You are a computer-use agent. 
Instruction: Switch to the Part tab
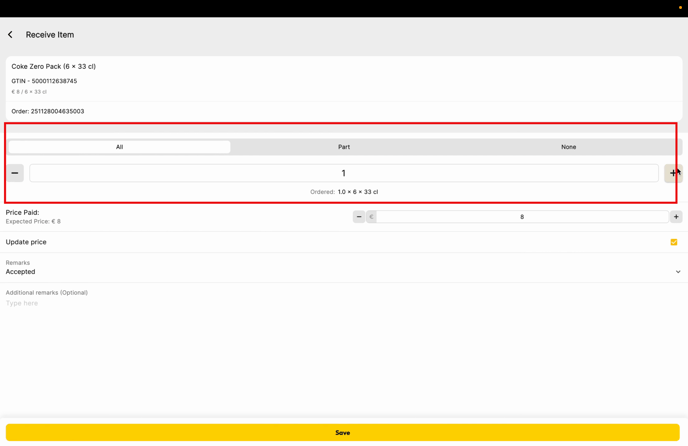(x=344, y=147)
